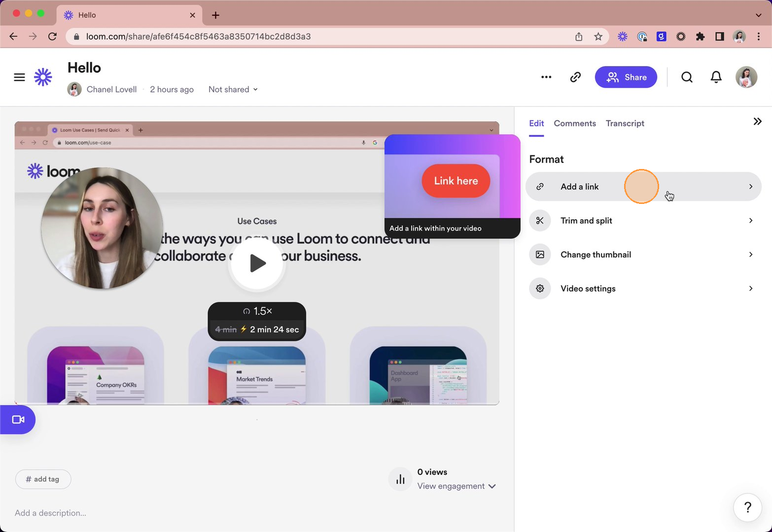Click the engagement bar chart icon
The height and width of the screenshot is (532, 772).
pyautogui.click(x=400, y=479)
